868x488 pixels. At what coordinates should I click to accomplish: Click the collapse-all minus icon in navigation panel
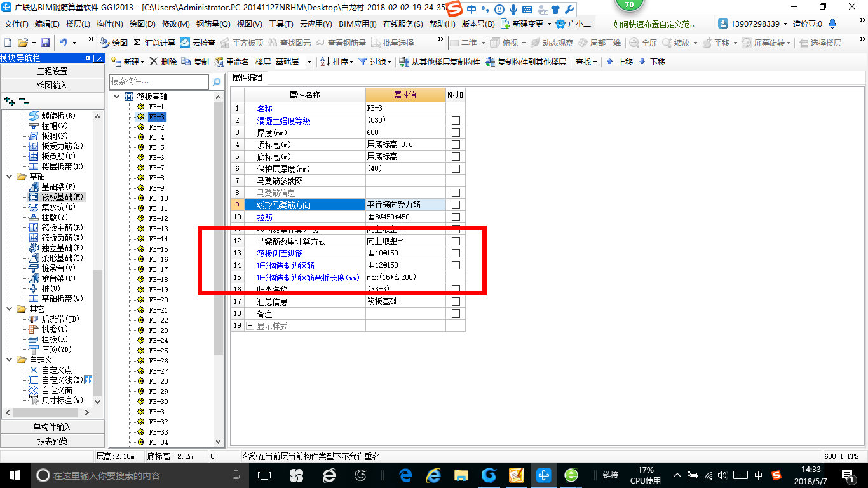click(24, 100)
